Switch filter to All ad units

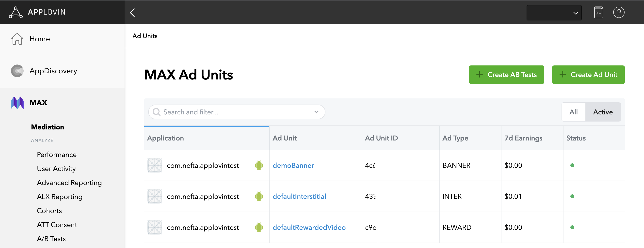(573, 112)
